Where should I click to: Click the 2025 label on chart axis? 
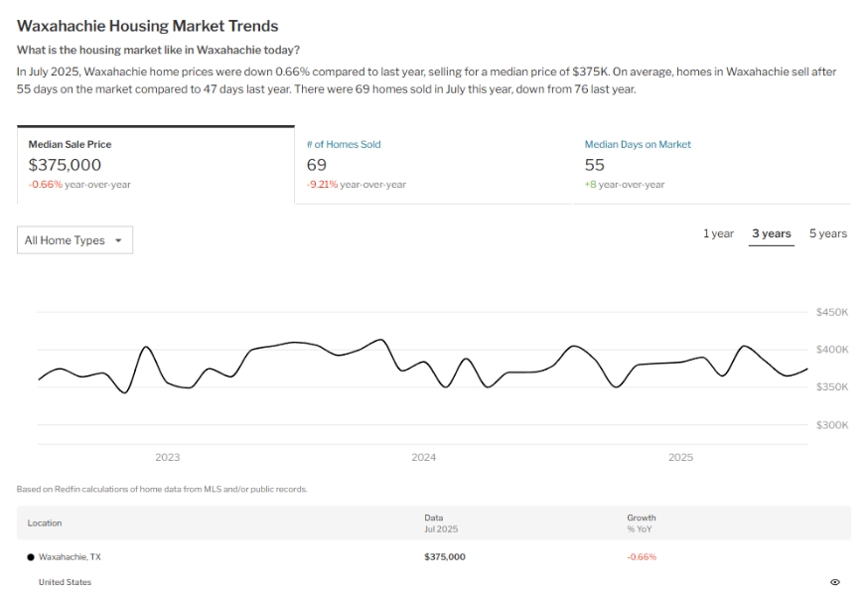tap(680, 458)
